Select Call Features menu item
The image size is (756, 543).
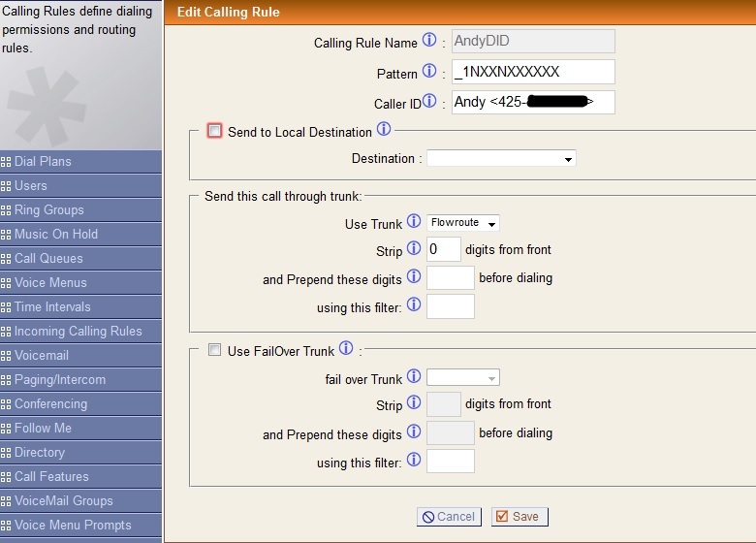[81, 476]
